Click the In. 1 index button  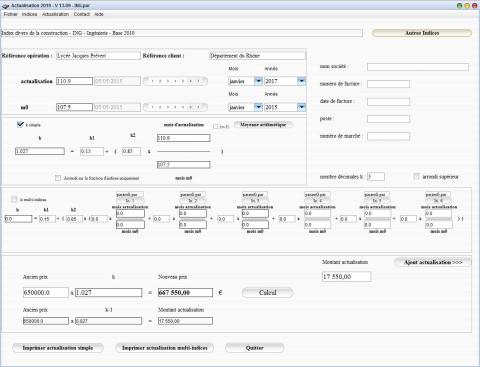click(x=130, y=201)
